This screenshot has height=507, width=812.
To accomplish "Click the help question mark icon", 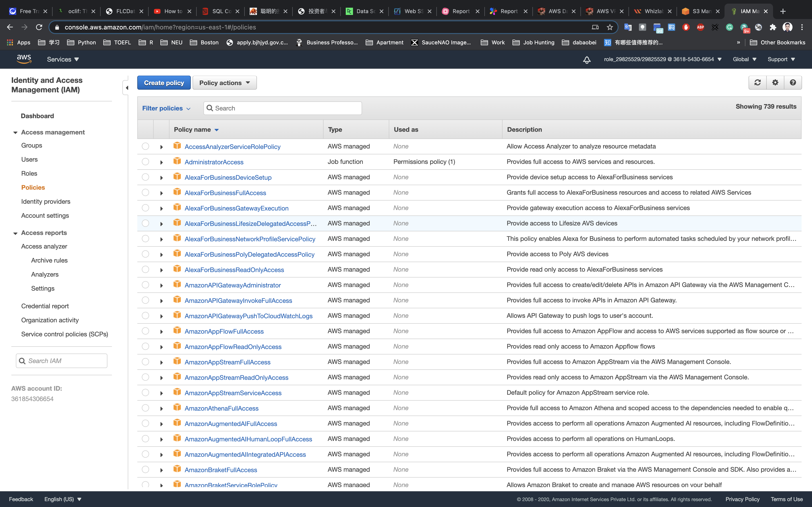I will 793,82.
